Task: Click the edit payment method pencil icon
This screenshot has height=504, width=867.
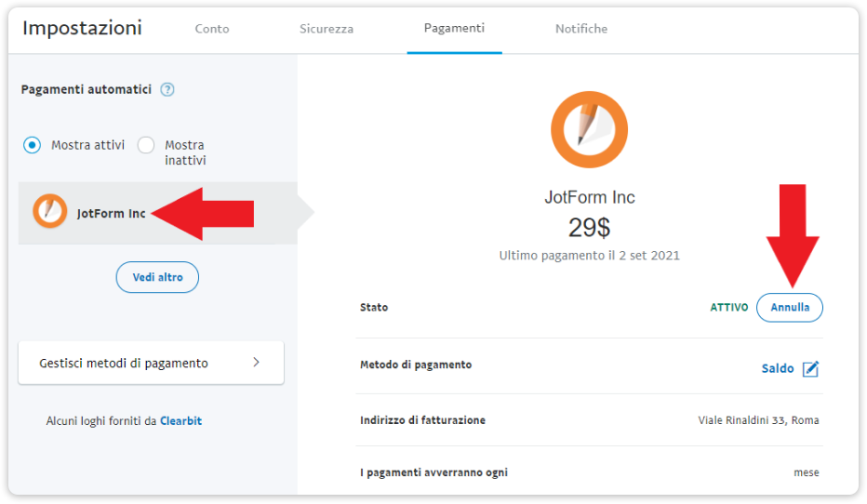Action: [810, 369]
